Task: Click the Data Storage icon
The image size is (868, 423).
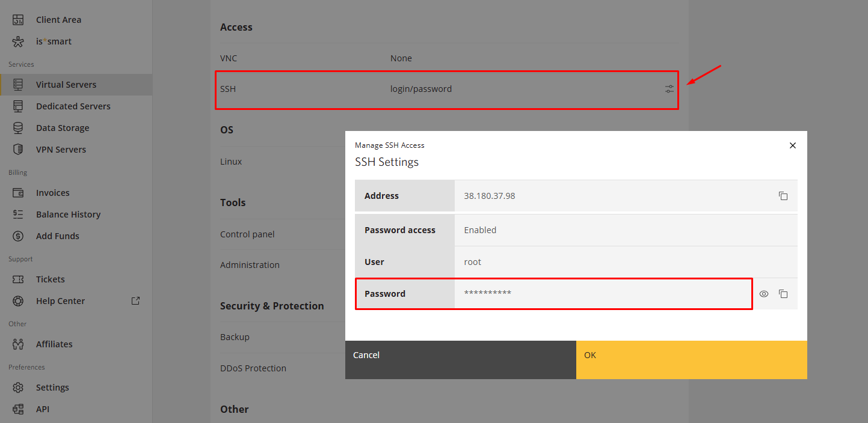Action: point(18,128)
